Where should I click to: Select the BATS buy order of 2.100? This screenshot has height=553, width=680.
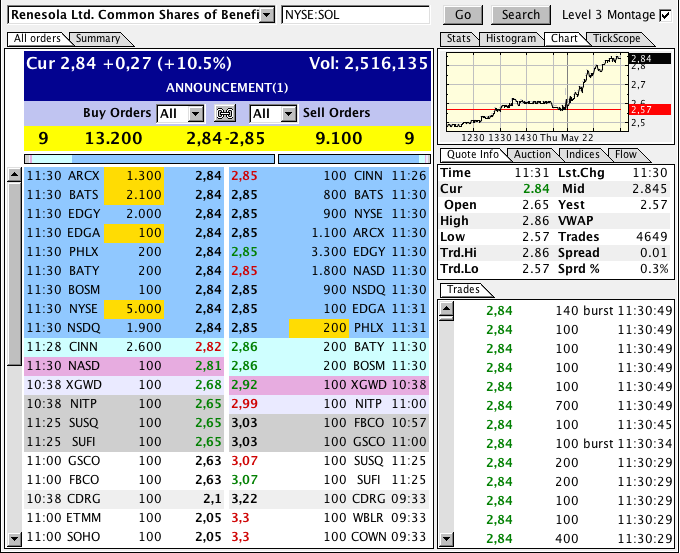[x=124, y=195]
